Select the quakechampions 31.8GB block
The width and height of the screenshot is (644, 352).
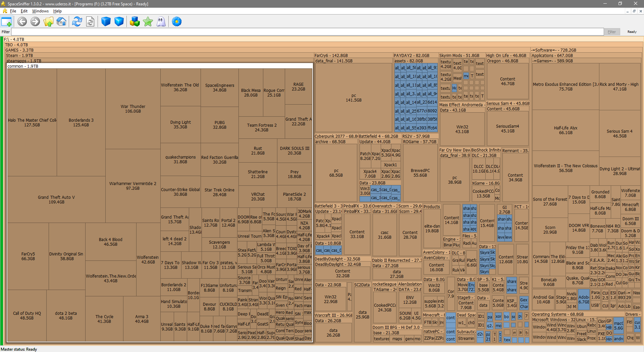pyautogui.click(x=180, y=160)
